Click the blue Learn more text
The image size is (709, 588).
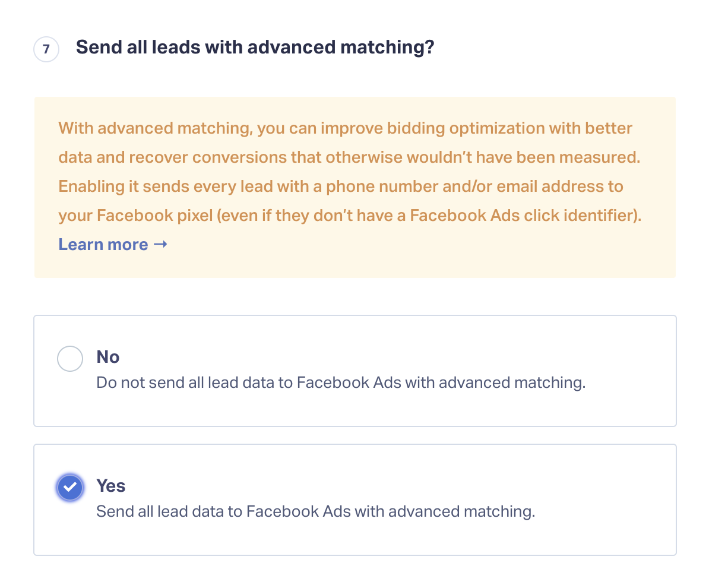point(104,244)
